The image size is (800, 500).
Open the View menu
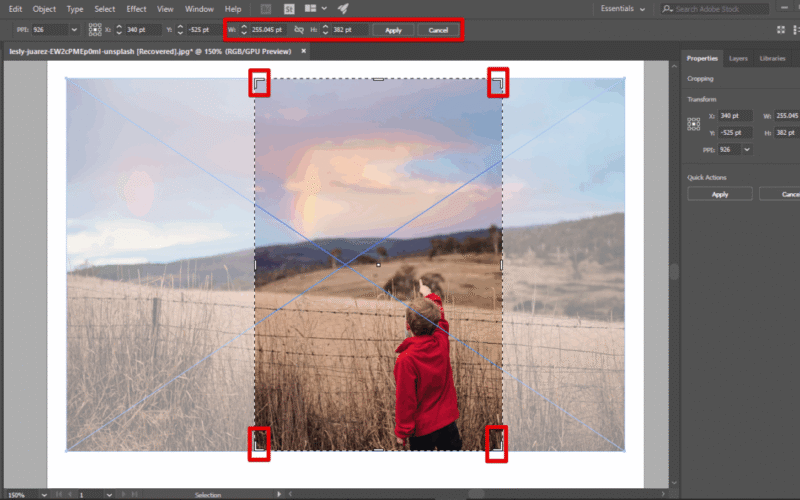pos(165,9)
